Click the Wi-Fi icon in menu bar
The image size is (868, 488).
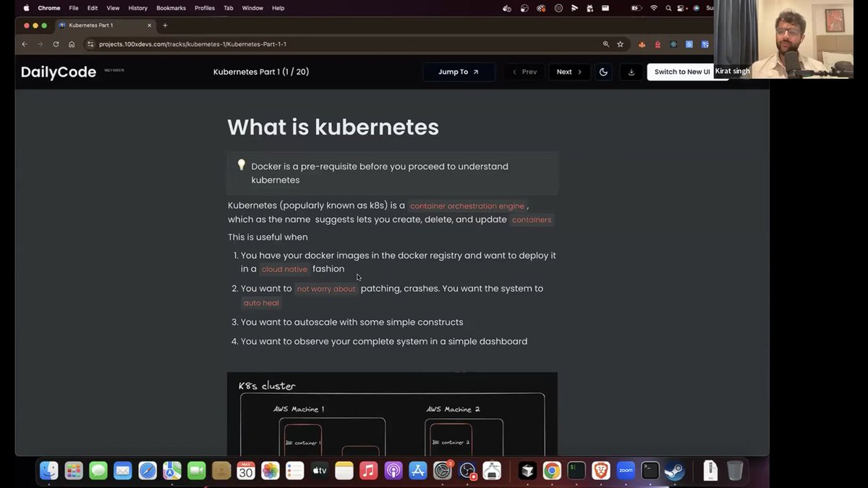click(654, 8)
